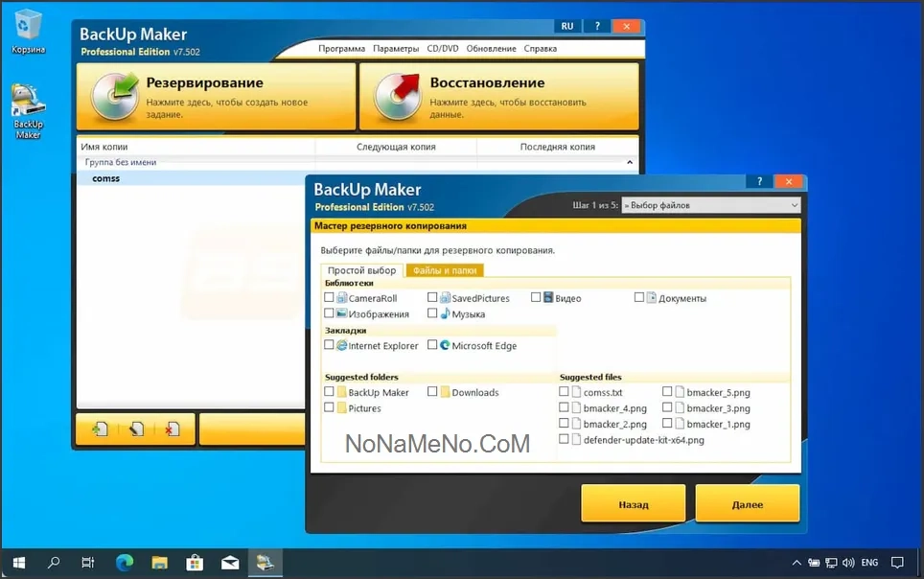Open the Выбор файлов step dropdown
This screenshot has width=924, height=579.
[709, 205]
